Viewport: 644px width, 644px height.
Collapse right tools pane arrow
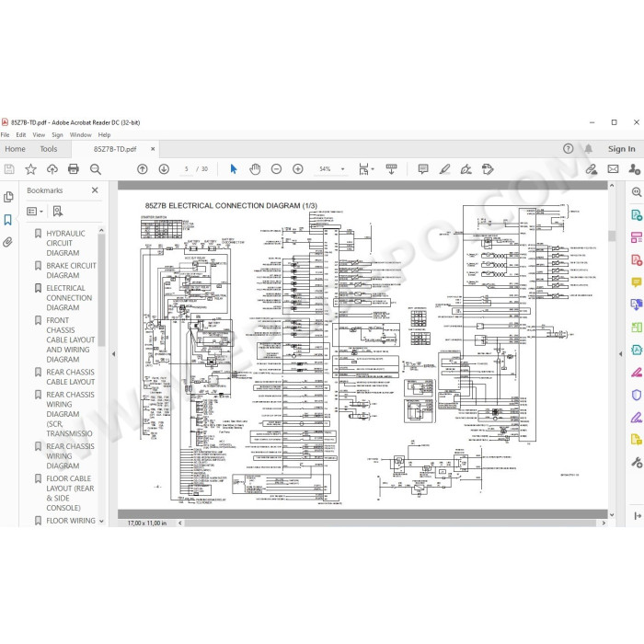(x=621, y=353)
